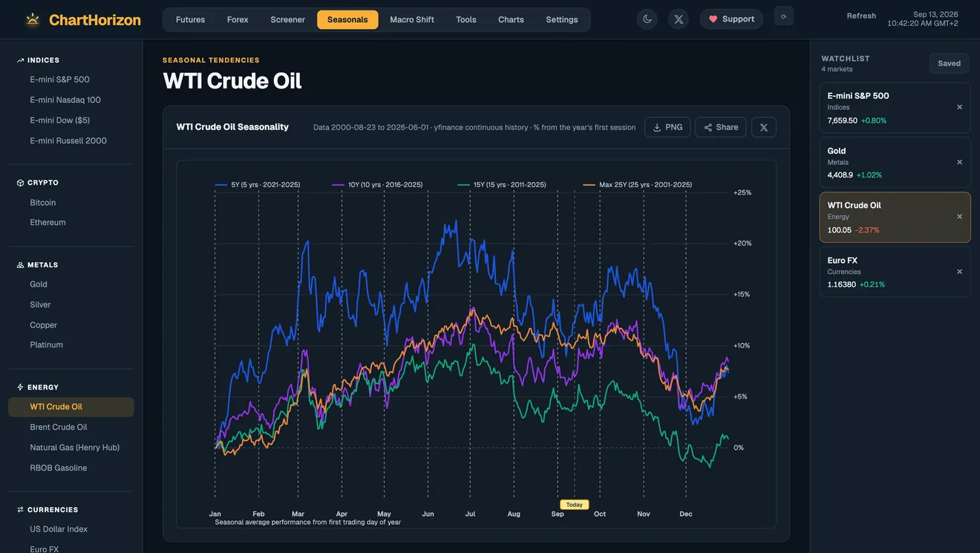Click the Today marker on the chart
This screenshot has height=553, width=980.
pyautogui.click(x=575, y=505)
